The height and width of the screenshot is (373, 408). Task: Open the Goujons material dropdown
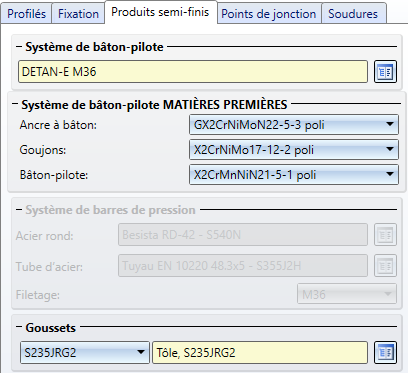294,150
